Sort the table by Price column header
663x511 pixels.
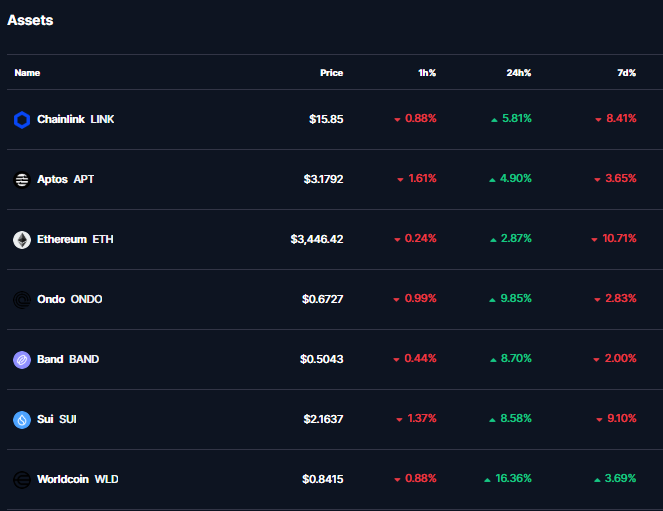tap(332, 73)
